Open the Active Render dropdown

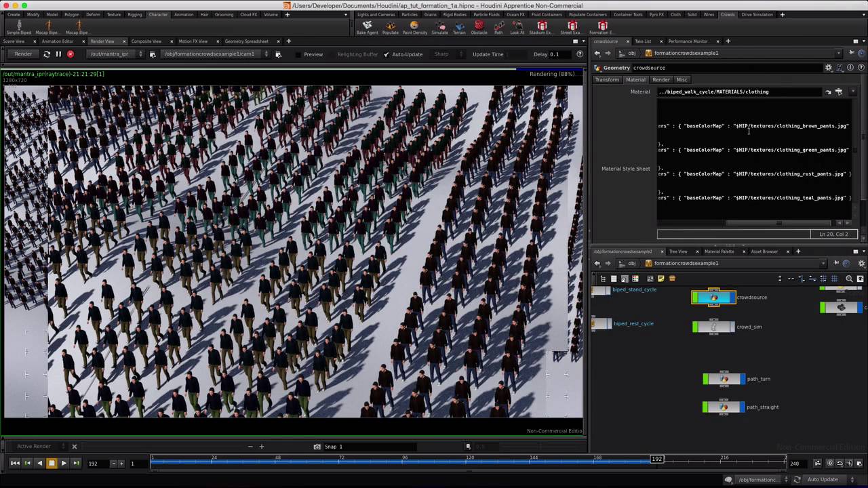point(41,447)
